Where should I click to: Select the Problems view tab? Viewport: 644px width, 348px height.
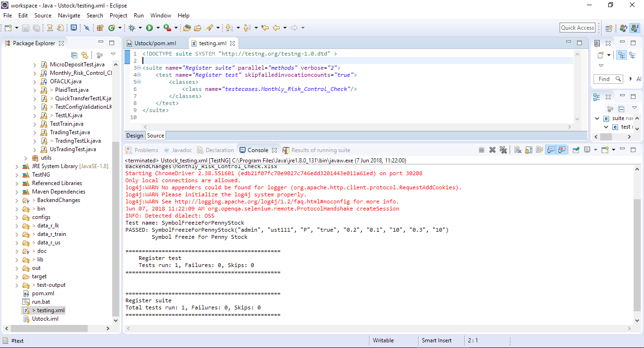(x=147, y=150)
